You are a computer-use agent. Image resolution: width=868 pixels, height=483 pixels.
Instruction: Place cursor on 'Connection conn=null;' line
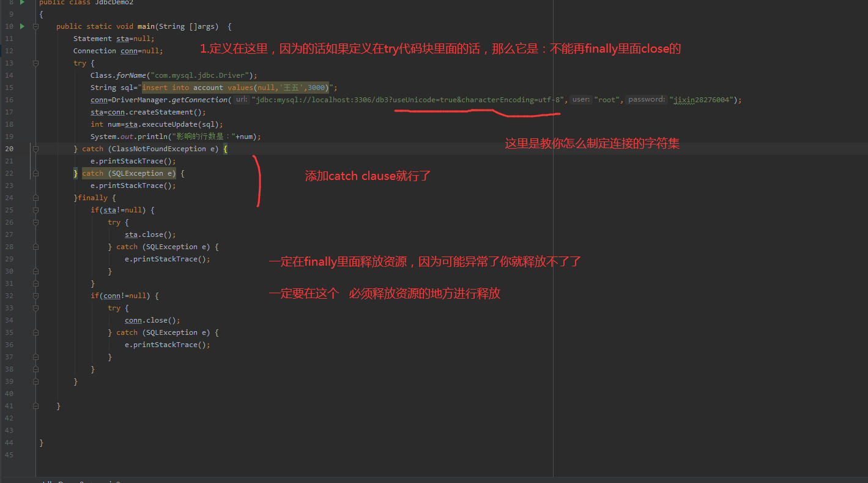118,51
